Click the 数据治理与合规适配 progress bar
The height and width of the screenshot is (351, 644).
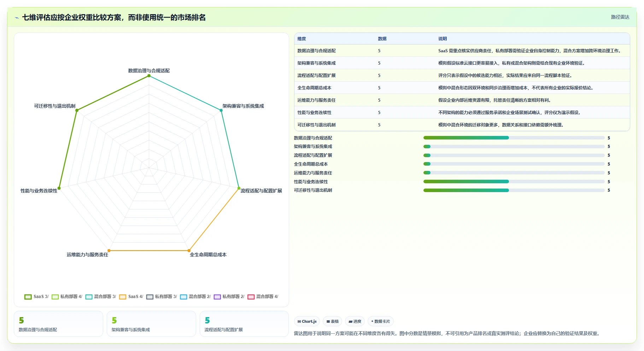pyautogui.click(x=514, y=138)
